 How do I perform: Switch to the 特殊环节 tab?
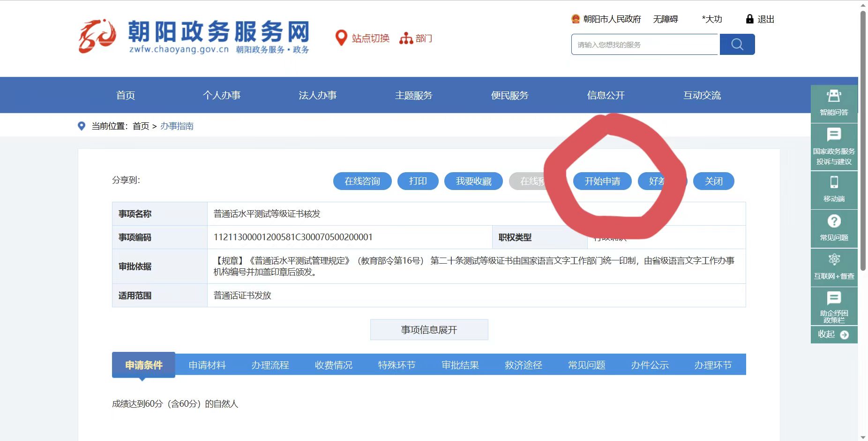pyautogui.click(x=397, y=365)
